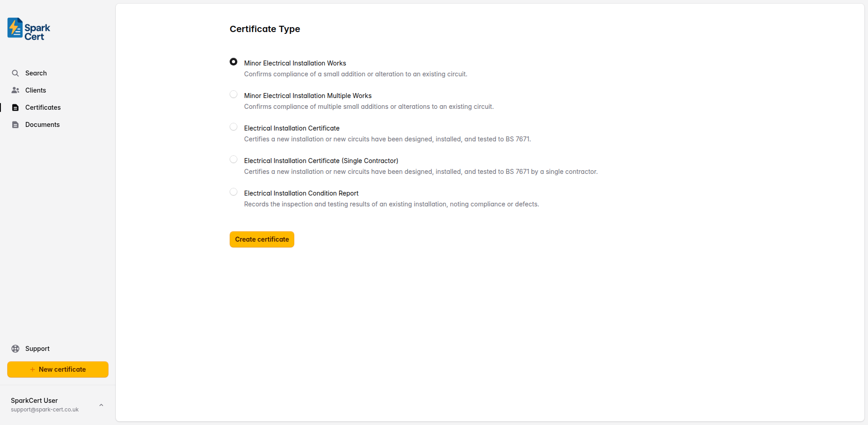Navigate to the Clients section
Screen dimensions: 868x425
click(35, 90)
